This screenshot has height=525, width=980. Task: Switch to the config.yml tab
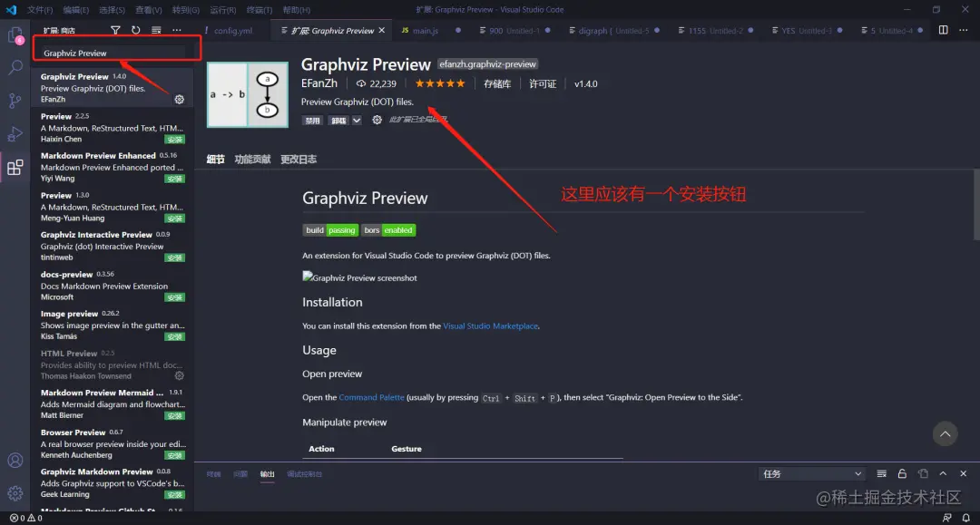point(232,31)
